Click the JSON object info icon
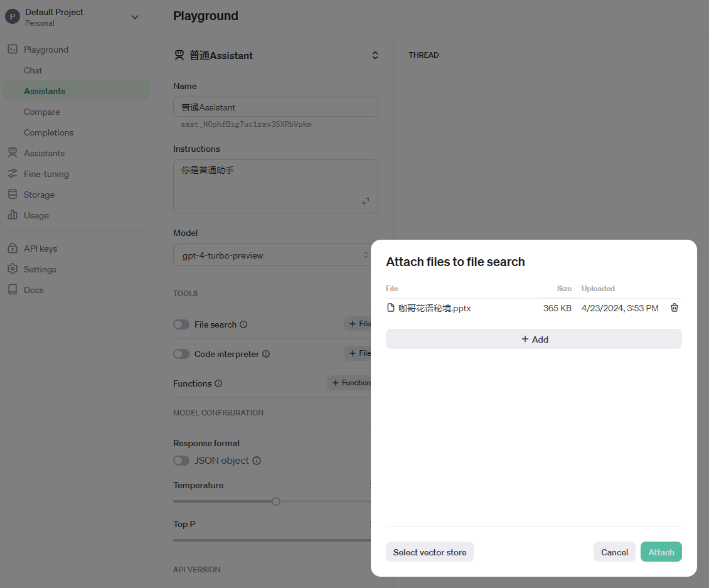Viewport: 709px width, 588px height. [256, 461]
